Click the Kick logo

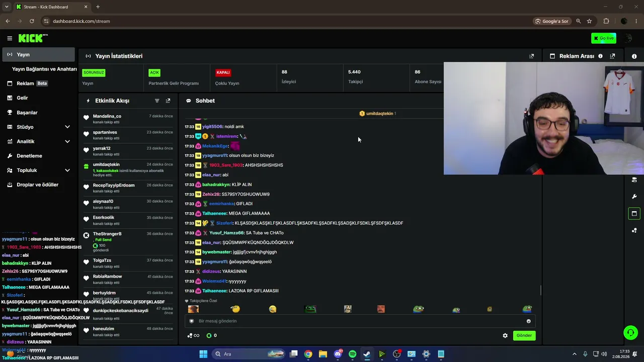(x=33, y=38)
